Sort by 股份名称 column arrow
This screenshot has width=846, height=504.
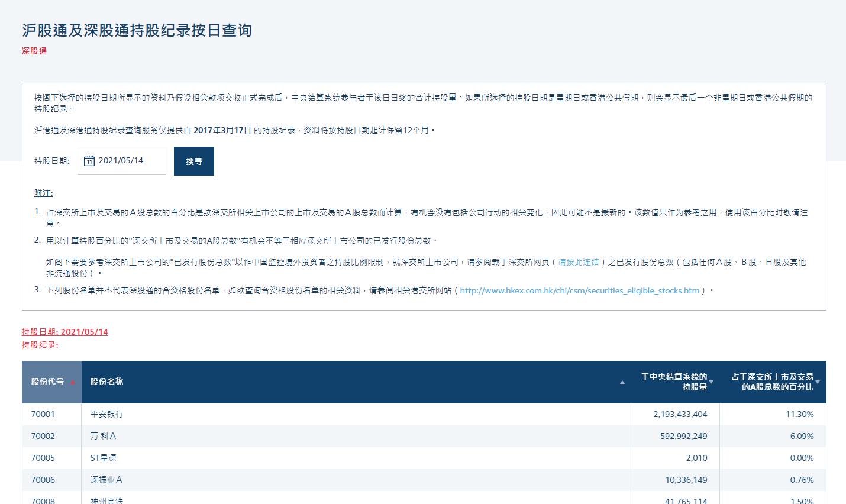pos(622,383)
